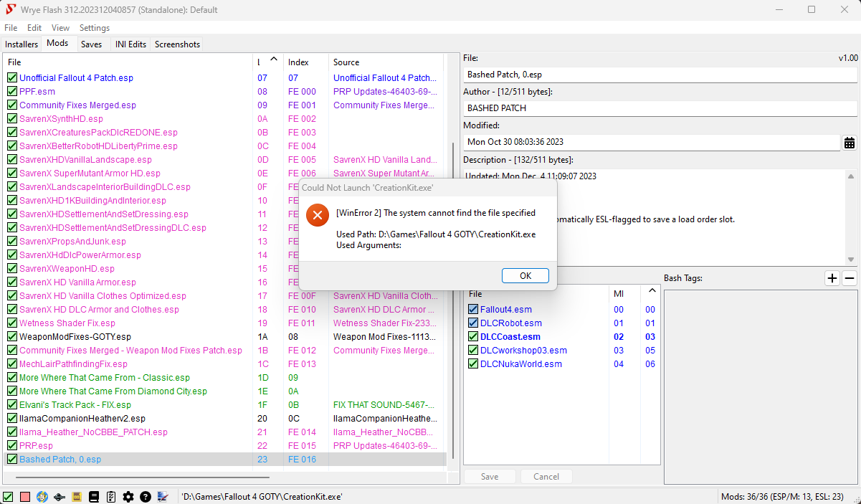Click the masters list MI column header
The width and height of the screenshot is (861, 504).
coord(624,294)
